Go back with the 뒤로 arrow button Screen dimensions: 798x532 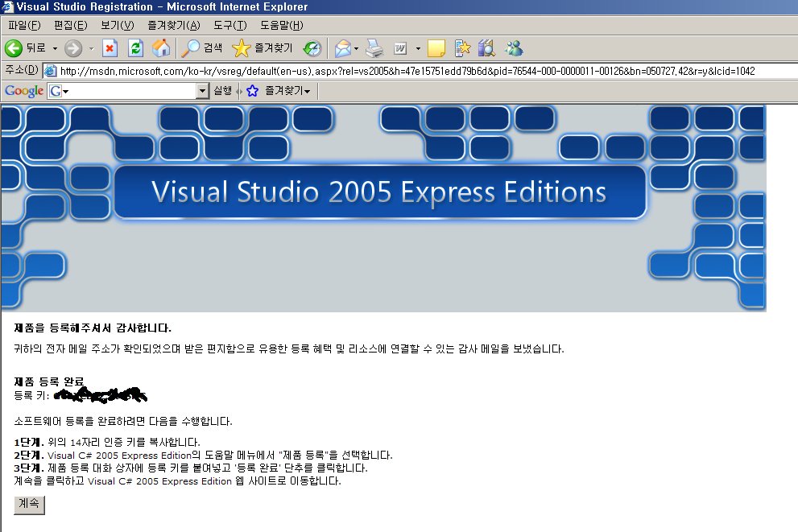(x=26, y=48)
